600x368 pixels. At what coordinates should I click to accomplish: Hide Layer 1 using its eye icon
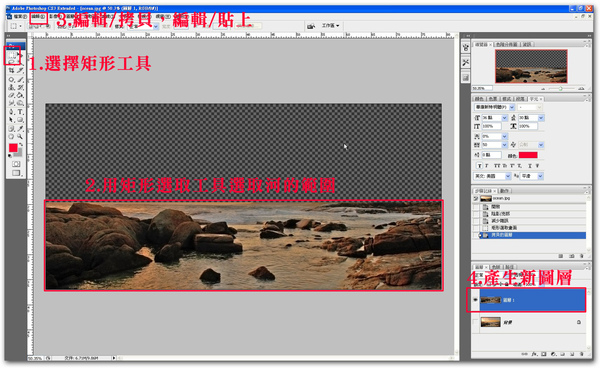(x=475, y=300)
